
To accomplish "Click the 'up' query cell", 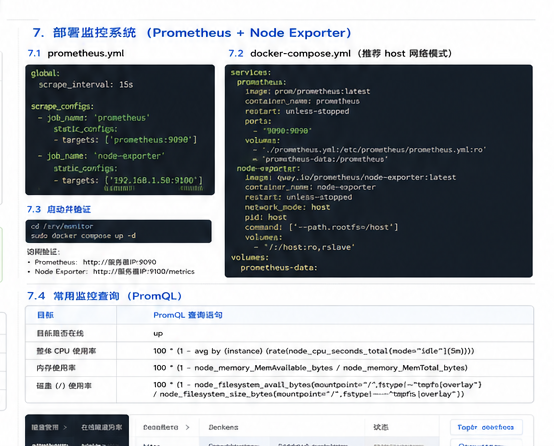I will [158, 333].
